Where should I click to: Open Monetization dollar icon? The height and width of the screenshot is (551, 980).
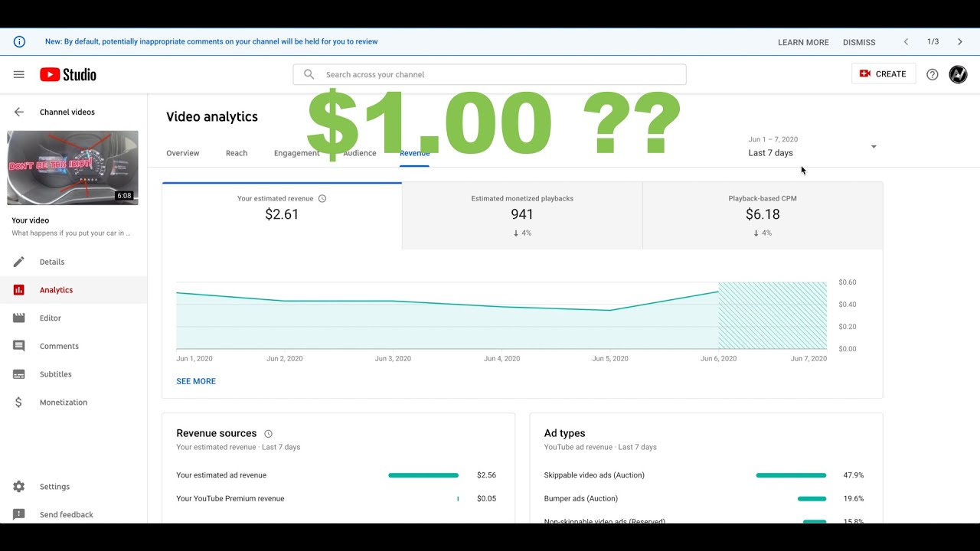(19, 403)
